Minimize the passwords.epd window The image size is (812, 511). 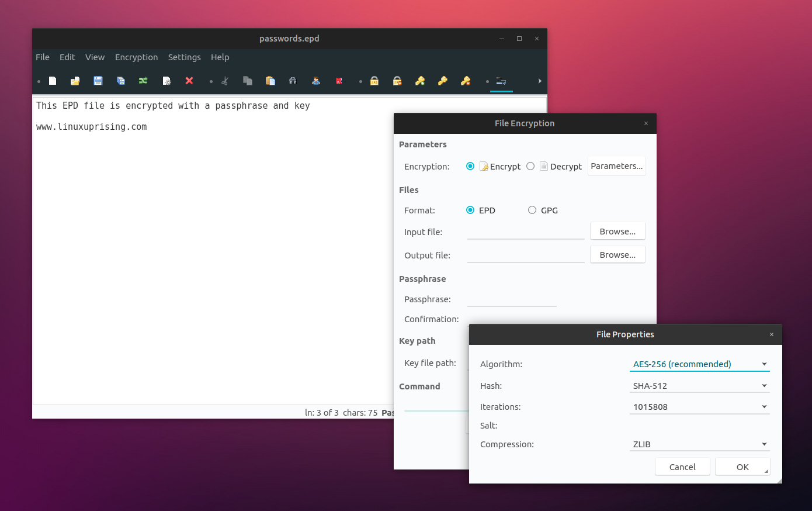click(501, 39)
